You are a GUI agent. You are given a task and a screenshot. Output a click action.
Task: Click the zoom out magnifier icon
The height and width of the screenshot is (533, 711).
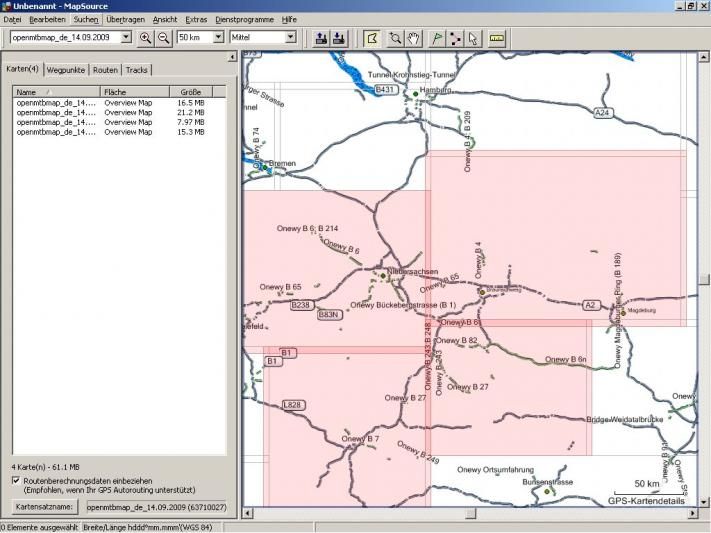click(x=163, y=38)
